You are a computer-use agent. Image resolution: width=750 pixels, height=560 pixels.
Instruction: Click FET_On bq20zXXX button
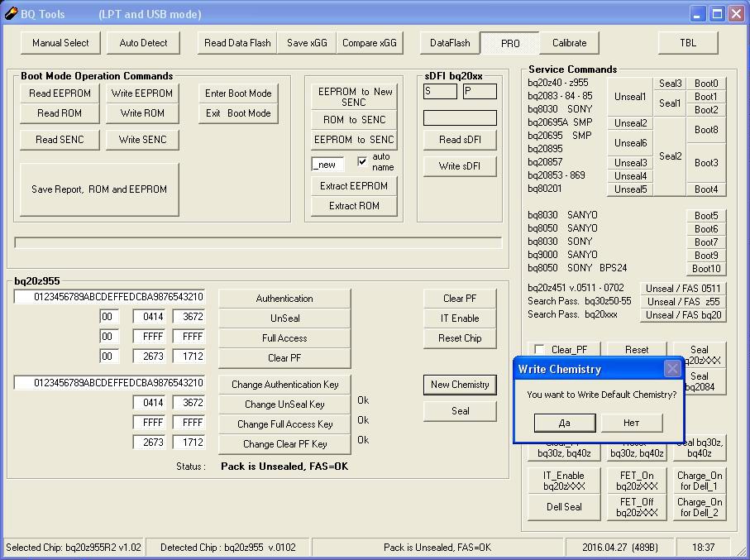pyautogui.click(x=637, y=481)
